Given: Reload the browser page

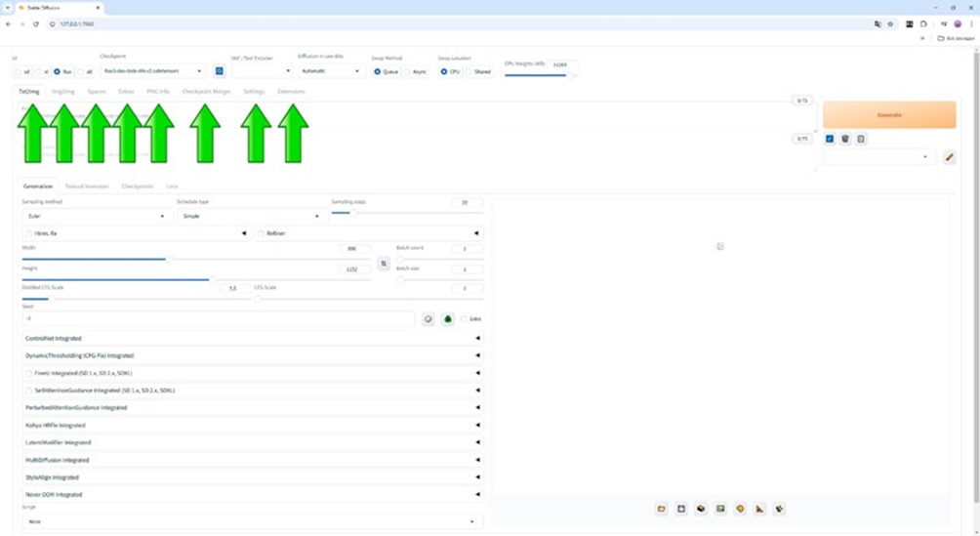Looking at the screenshot, I should [35, 23].
